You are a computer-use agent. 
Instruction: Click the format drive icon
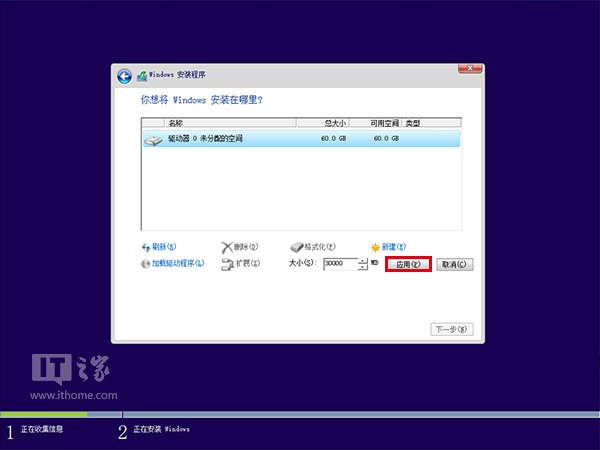(x=297, y=248)
